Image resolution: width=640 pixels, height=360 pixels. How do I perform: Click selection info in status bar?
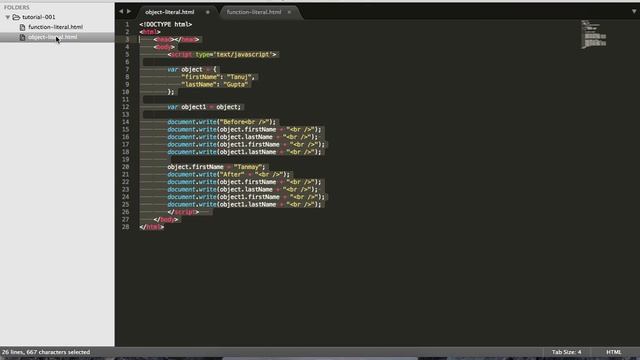(x=46, y=352)
